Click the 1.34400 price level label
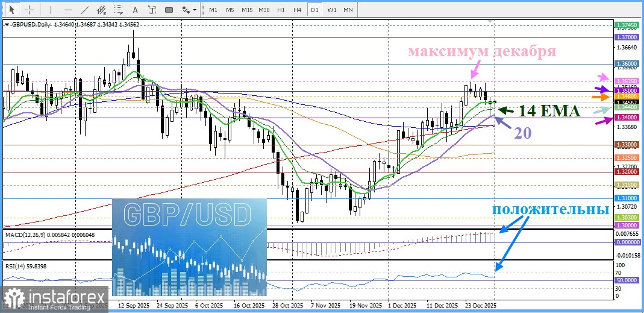Screen dimensions: 644x313 point(627,107)
